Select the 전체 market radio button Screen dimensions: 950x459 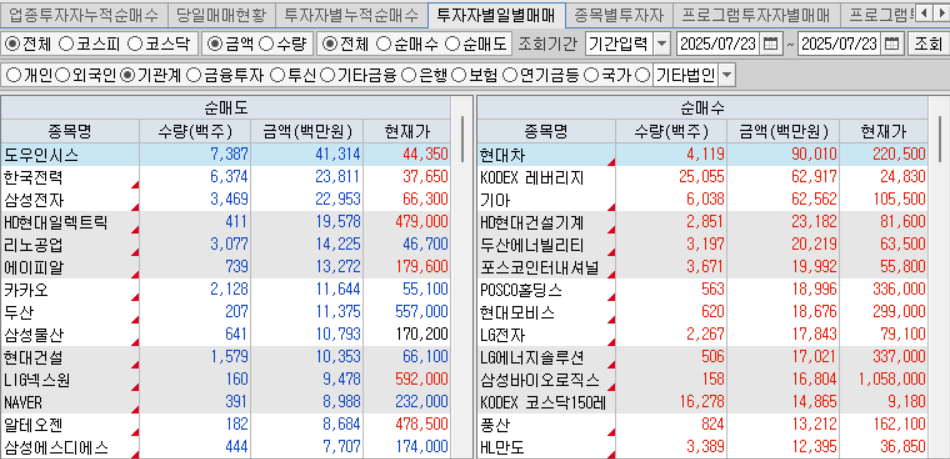tap(28, 44)
